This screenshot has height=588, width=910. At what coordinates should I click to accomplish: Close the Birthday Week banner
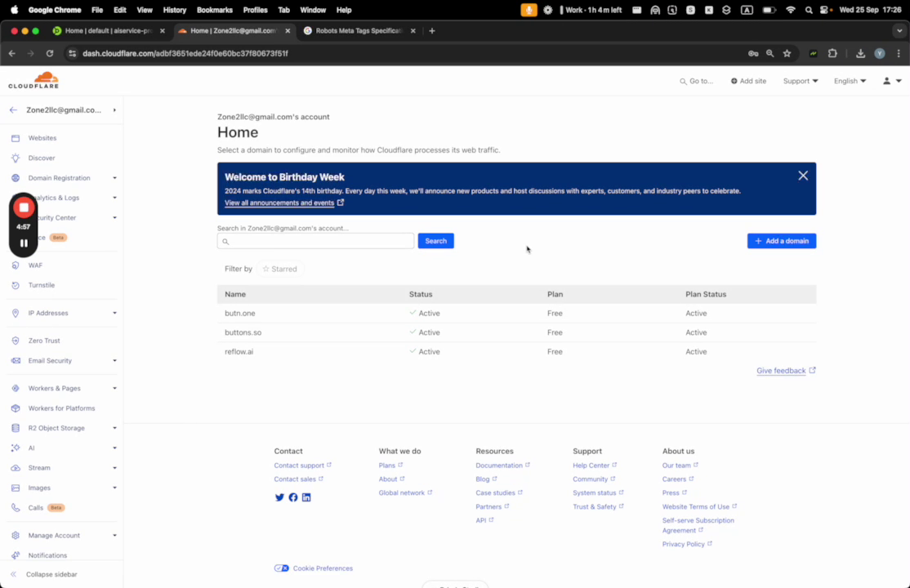pos(803,176)
